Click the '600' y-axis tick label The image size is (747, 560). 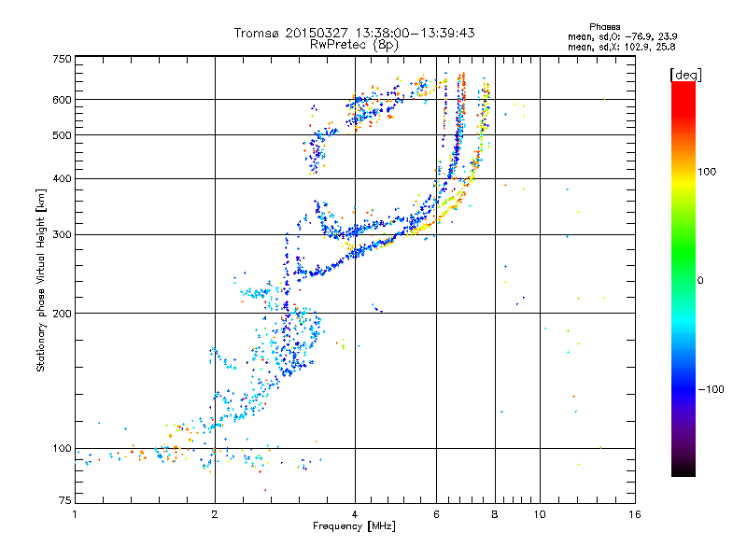[63, 100]
